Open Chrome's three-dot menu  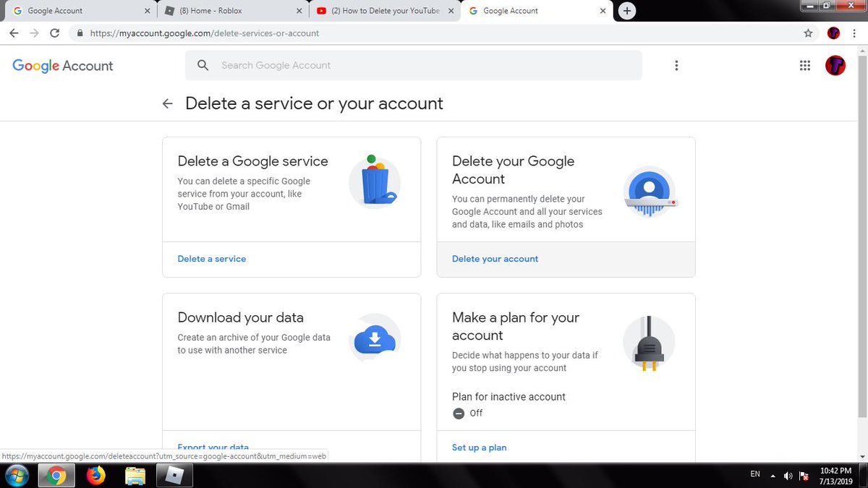[x=854, y=33]
